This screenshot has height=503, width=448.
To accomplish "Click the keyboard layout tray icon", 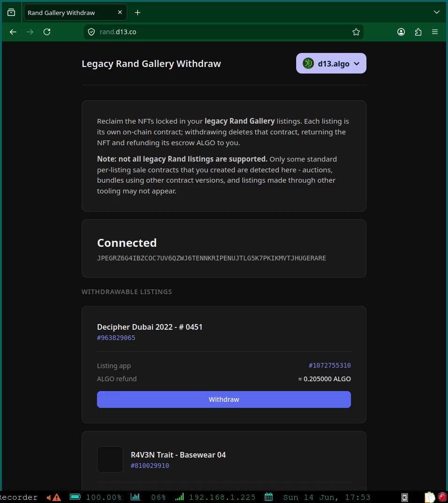I will pyautogui.click(x=405, y=497).
